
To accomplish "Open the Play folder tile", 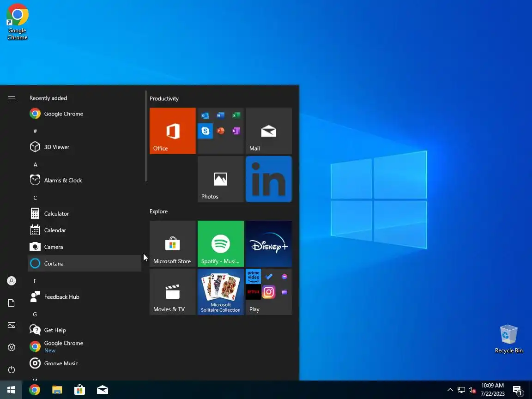I will [x=268, y=292].
